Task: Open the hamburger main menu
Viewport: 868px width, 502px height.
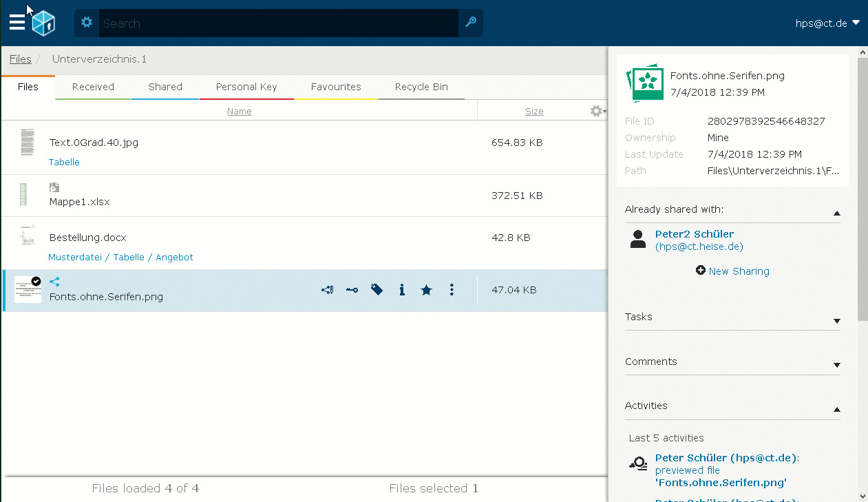Action: tap(17, 23)
